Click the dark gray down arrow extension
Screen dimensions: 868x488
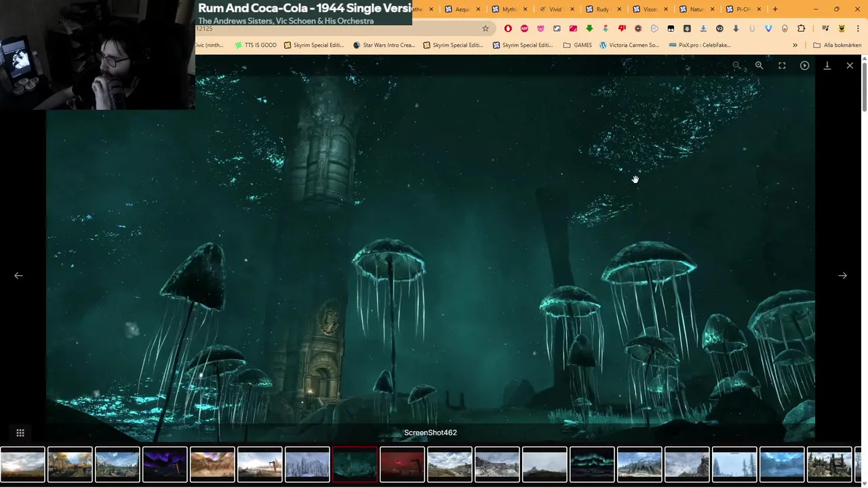pos(736,28)
